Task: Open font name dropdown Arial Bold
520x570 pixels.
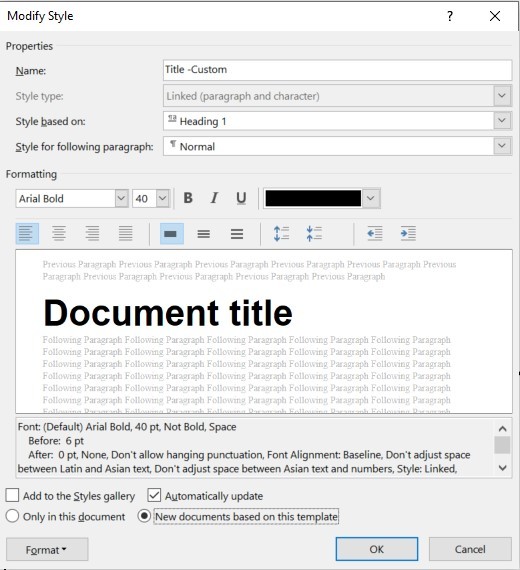Action: click(121, 198)
